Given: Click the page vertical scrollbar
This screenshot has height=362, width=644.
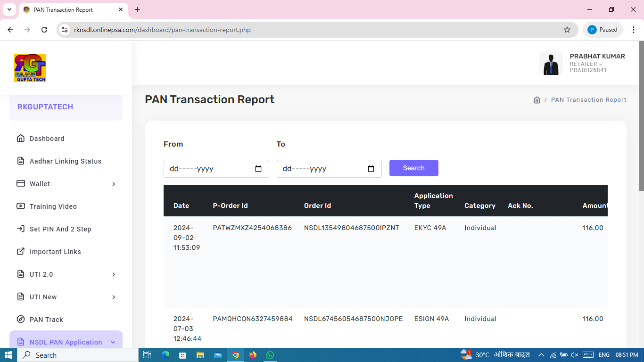Looking at the screenshot, I should pos(641,118).
